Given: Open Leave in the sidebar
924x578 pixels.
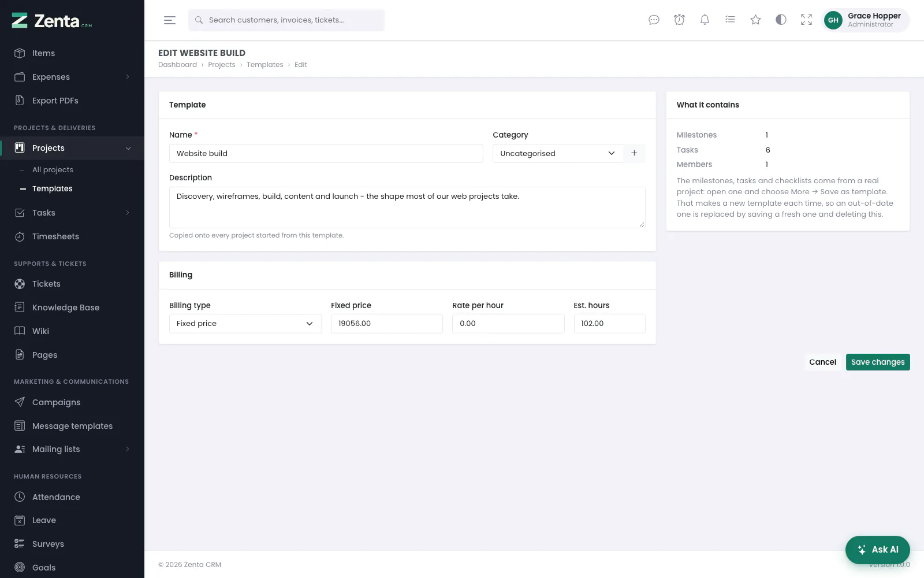Looking at the screenshot, I should [72, 520].
